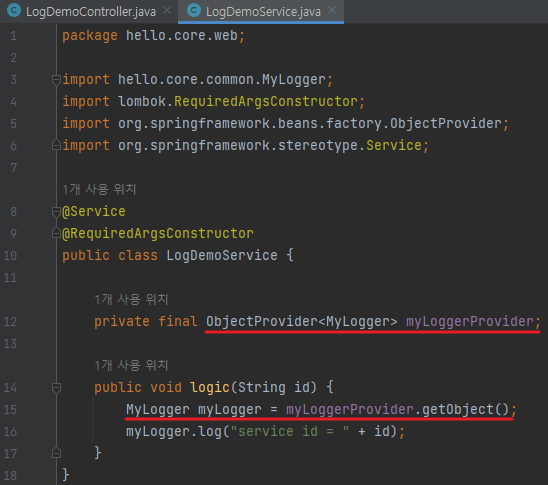
Task: Switch to LogDemoController.java tab
Action: pos(91,12)
